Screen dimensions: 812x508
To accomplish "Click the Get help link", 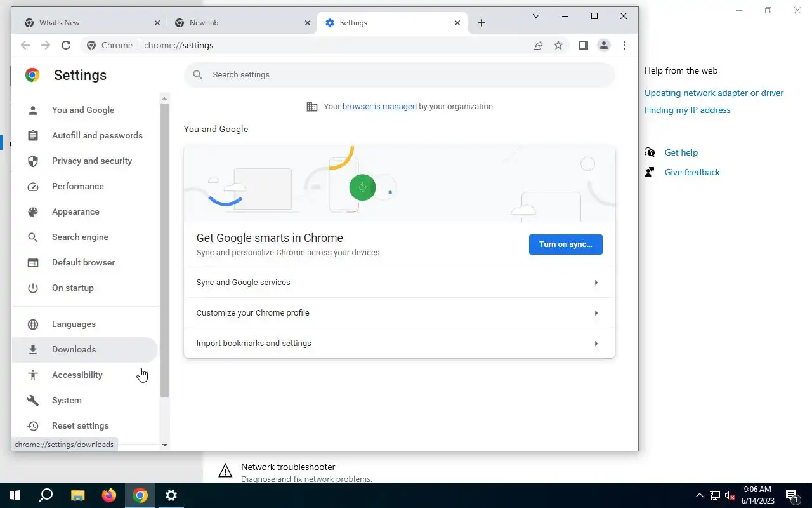I will click(x=681, y=152).
